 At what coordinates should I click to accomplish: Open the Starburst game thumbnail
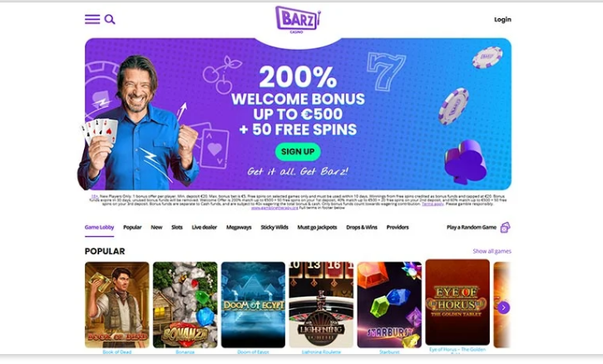(x=389, y=305)
